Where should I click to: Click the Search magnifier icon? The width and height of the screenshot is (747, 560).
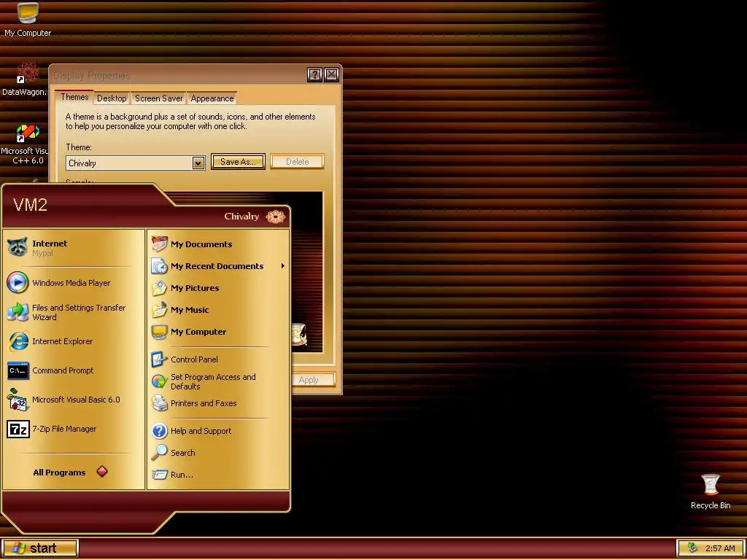click(160, 452)
